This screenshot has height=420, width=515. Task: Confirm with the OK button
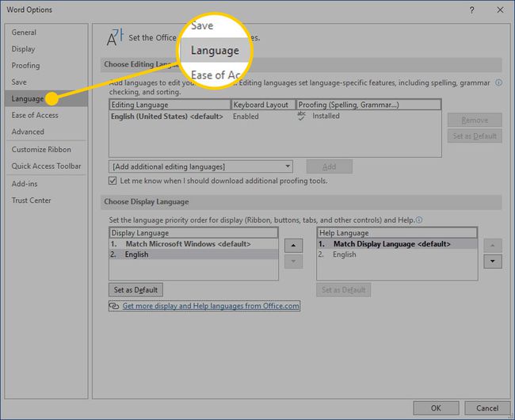[x=436, y=408]
